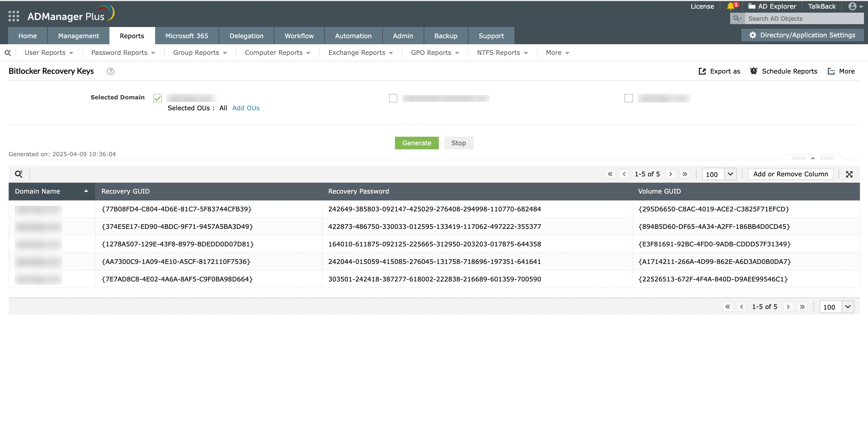Open the Automation tab
The width and height of the screenshot is (868, 448).
point(353,36)
